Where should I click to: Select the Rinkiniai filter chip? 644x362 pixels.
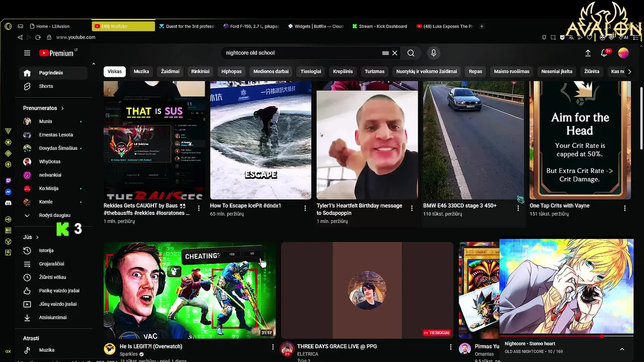[200, 71]
